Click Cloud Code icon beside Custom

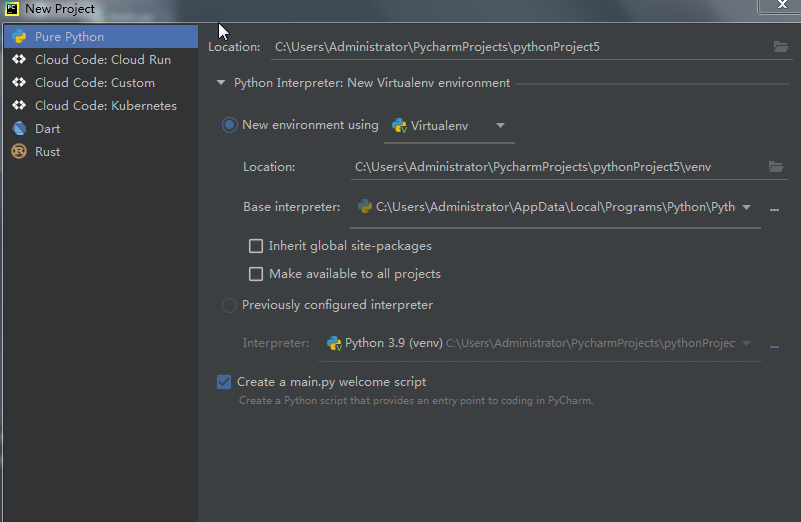click(19, 82)
